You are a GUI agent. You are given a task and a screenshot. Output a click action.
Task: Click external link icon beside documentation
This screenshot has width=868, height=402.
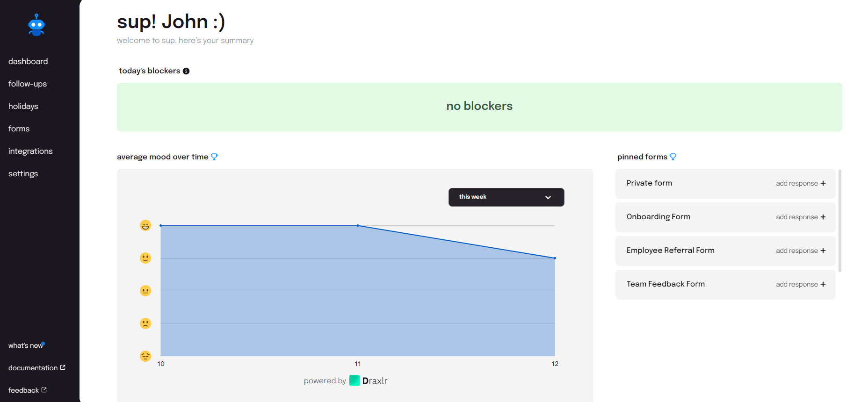[x=63, y=367]
